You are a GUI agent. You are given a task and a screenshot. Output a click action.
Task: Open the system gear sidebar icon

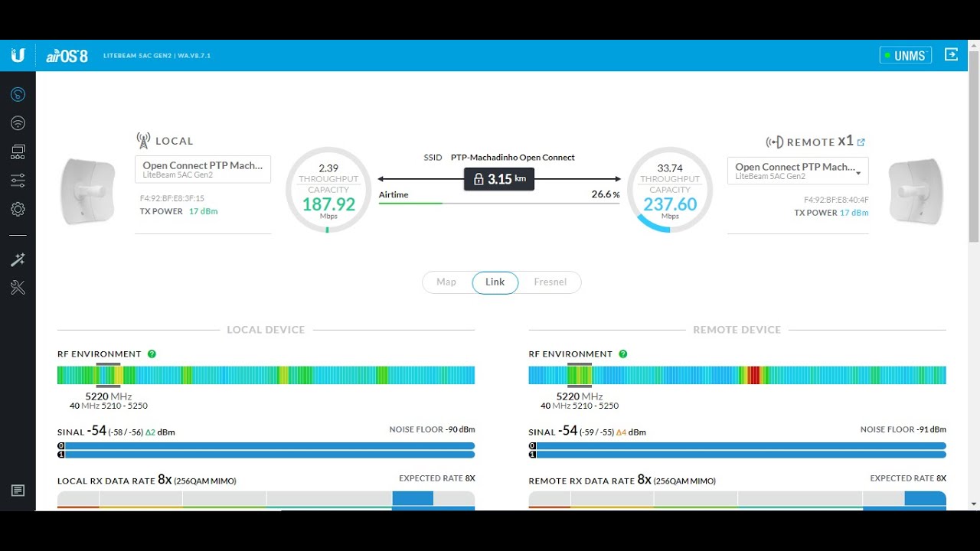tap(18, 209)
